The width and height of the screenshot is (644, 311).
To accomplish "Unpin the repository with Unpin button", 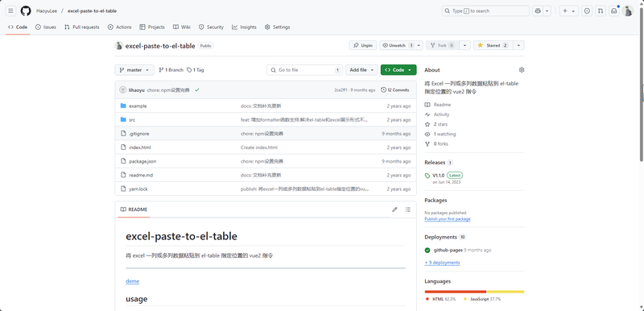I will tap(363, 45).
